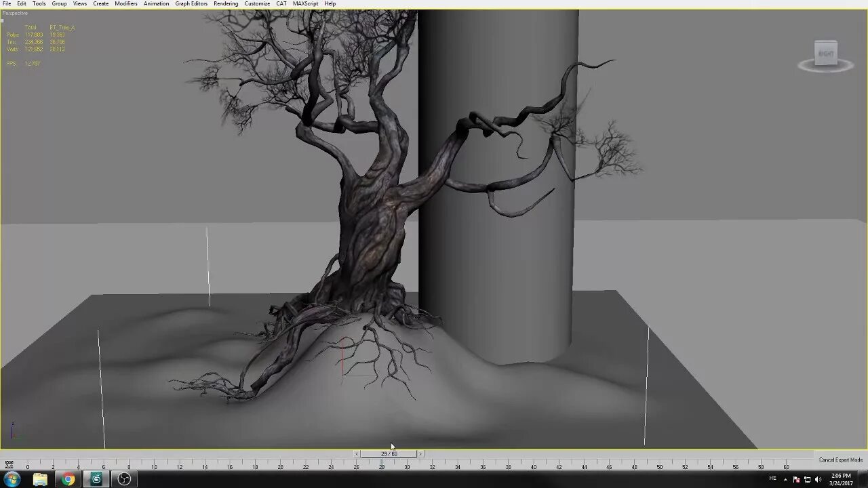Click the Polys statistics row

coord(35,35)
